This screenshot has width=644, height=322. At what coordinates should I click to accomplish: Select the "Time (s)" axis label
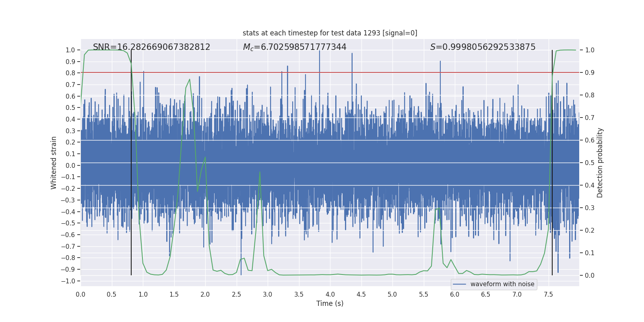point(330,303)
